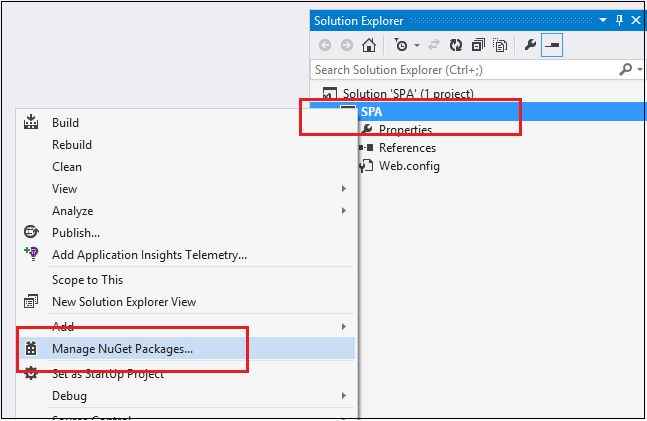This screenshot has width=647, height=421.
Task: Toggle the Show All Files icon
Action: (500, 45)
